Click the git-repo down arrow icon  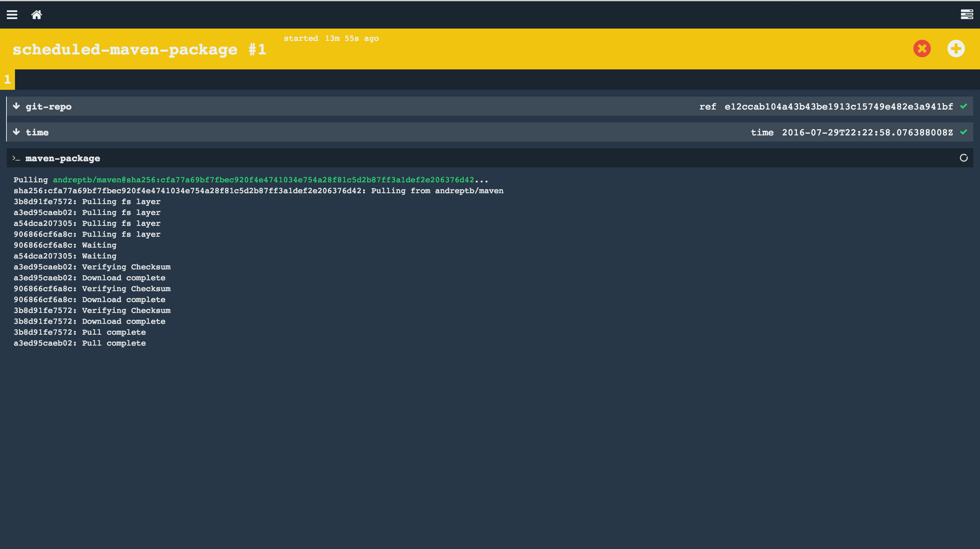point(16,106)
